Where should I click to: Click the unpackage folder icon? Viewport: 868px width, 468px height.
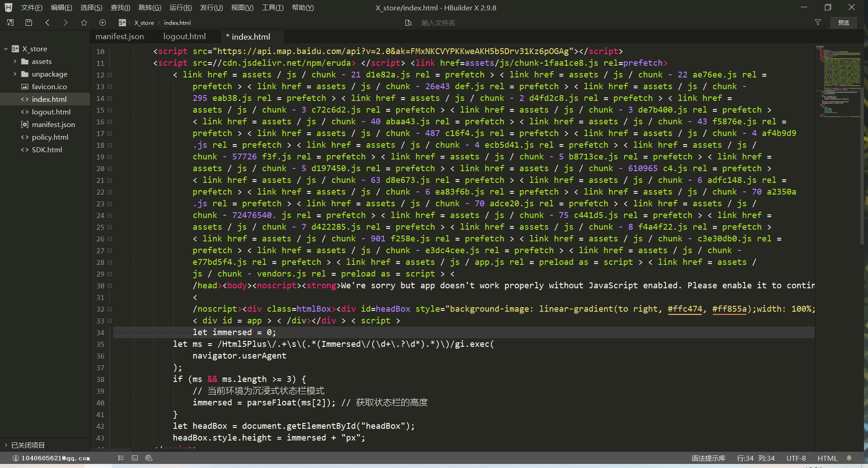tap(25, 74)
